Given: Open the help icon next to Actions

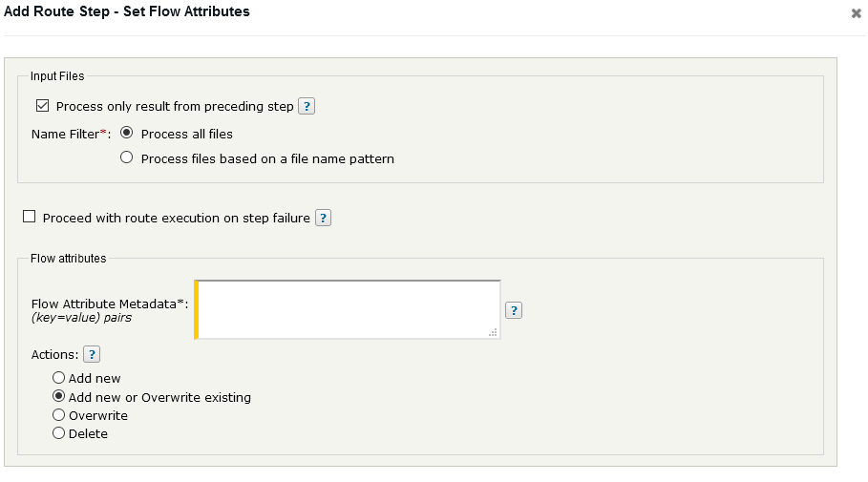Looking at the screenshot, I should 92,354.
